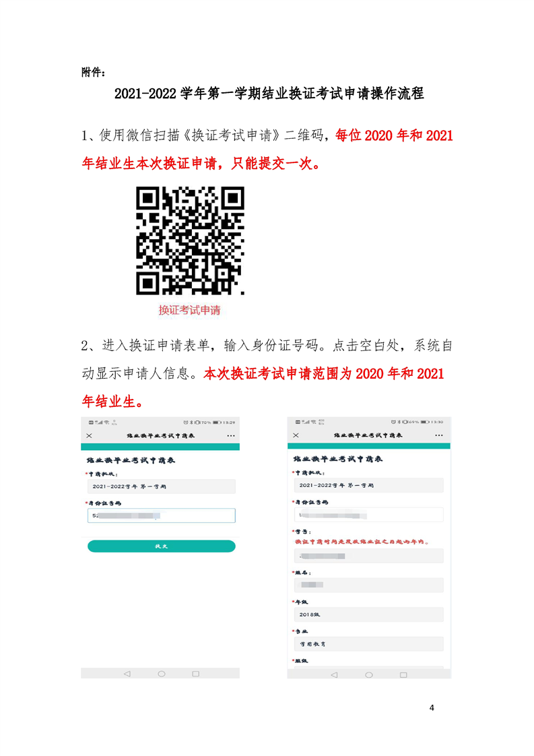Screen dimensions: 534x756
Task: Tap back triangle in left phone navigation bar
Action: (127, 674)
